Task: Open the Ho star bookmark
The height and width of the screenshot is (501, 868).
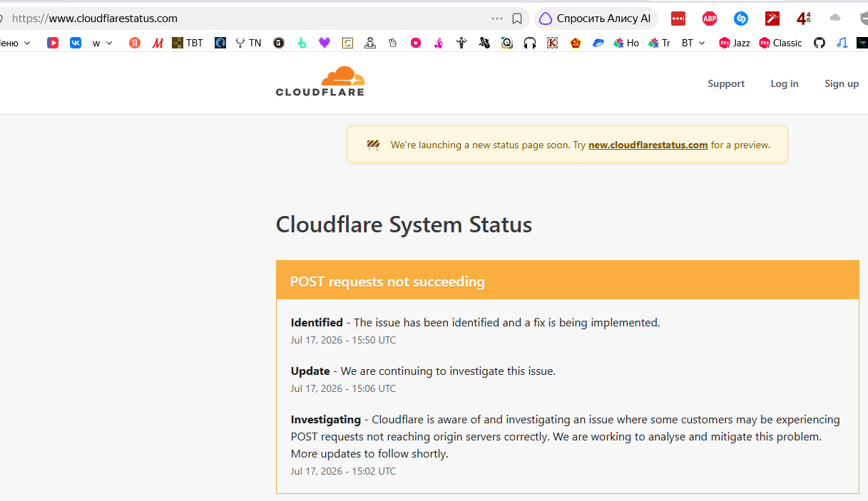Action: click(626, 43)
